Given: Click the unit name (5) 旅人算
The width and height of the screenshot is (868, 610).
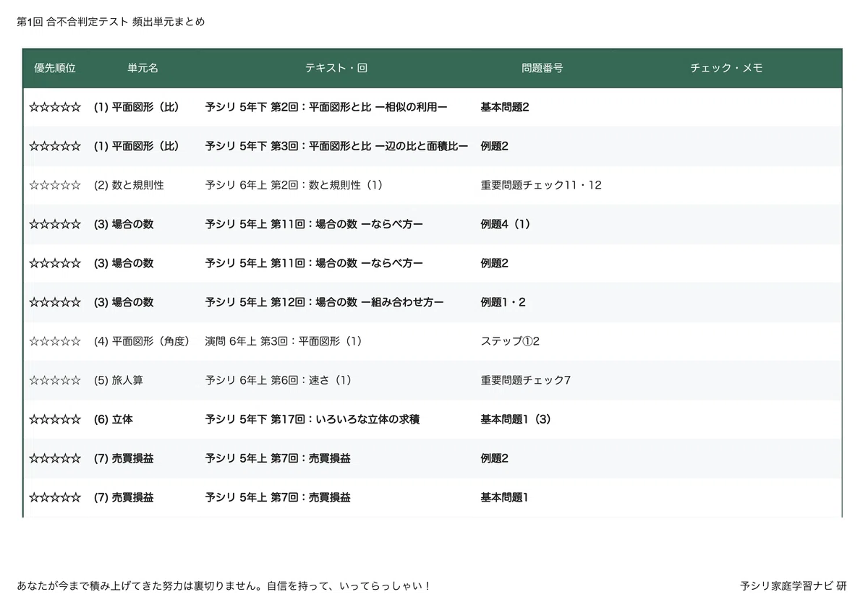Looking at the screenshot, I should tap(119, 380).
